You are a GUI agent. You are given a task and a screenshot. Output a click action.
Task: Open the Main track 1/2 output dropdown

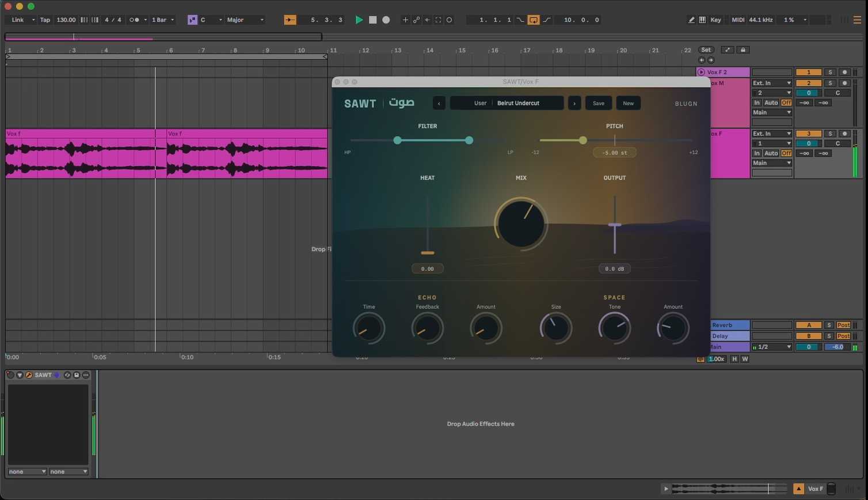point(772,347)
